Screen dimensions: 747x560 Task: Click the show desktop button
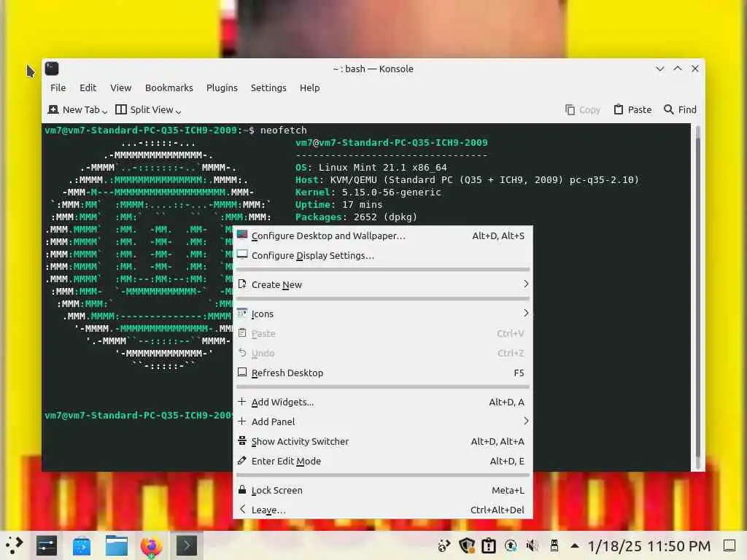[x=729, y=545]
